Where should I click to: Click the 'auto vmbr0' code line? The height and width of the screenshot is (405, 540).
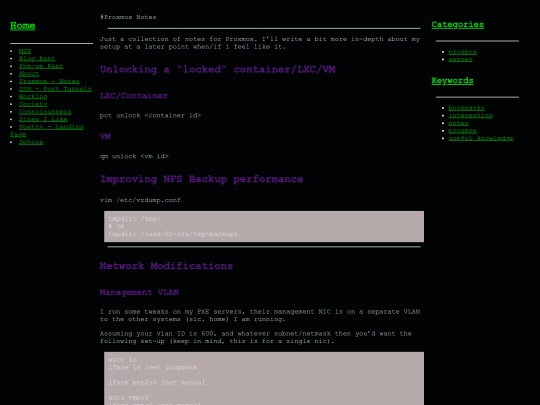128,397
